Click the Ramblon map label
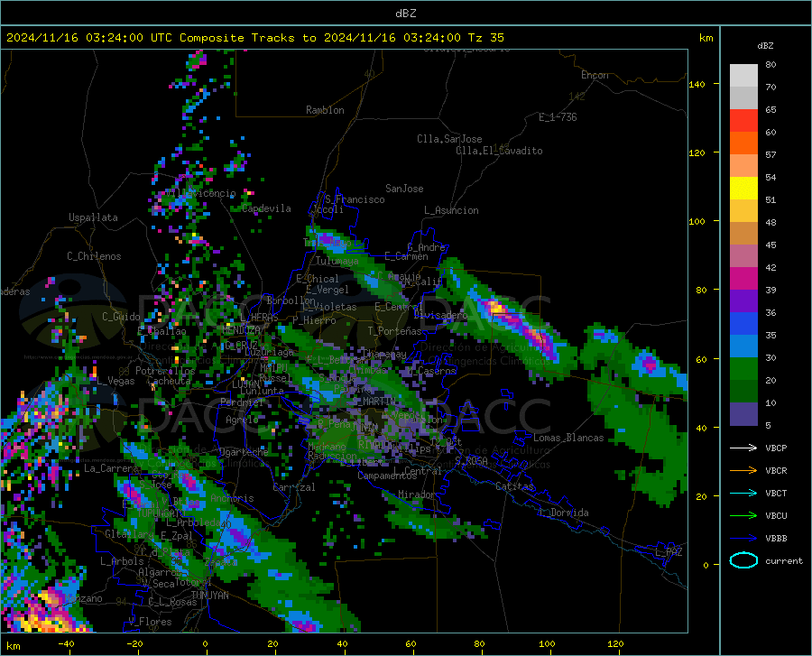The height and width of the screenshot is (656, 812). click(325, 110)
